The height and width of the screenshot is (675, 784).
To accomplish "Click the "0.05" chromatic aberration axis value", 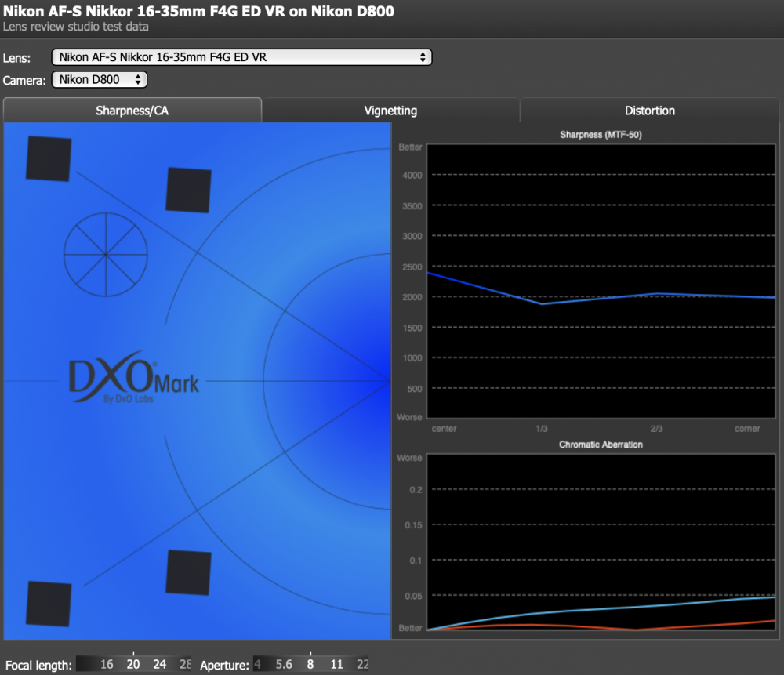I will (x=413, y=596).
